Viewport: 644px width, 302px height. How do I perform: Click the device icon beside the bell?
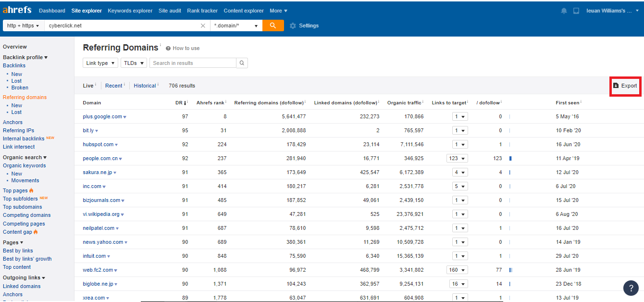576,11
